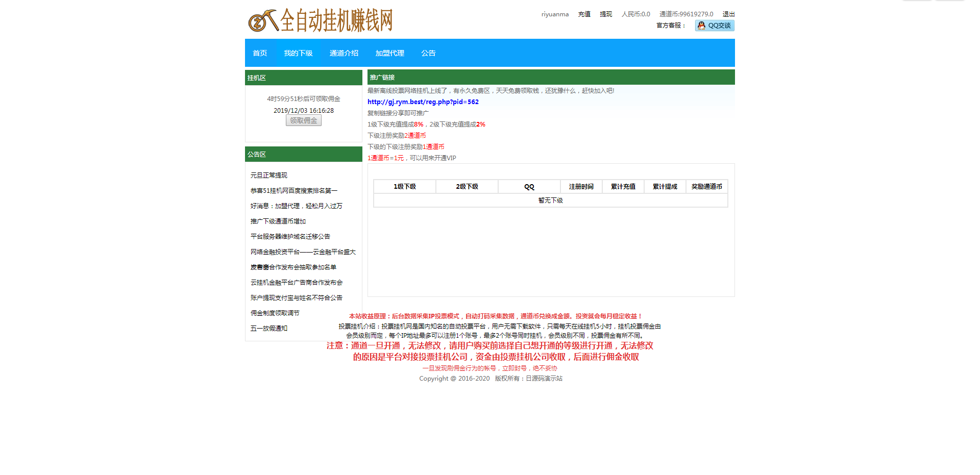Open 佣金制度领取调节 announcement
The height and width of the screenshot is (475, 980).
(275, 313)
